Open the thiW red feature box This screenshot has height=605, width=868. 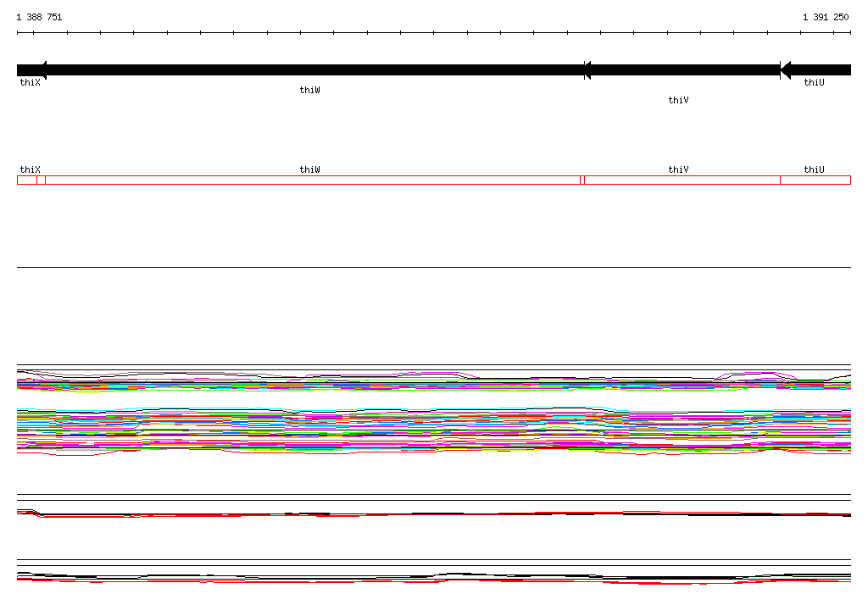(313, 180)
